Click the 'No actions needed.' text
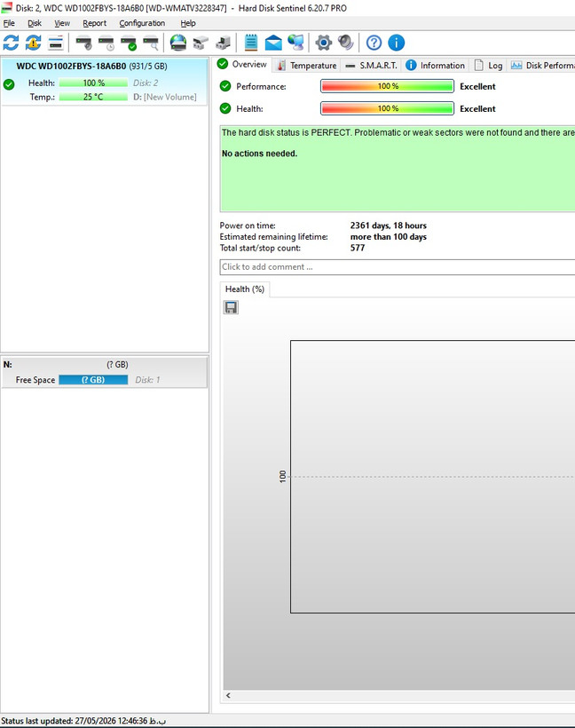The image size is (575, 728). coord(259,154)
